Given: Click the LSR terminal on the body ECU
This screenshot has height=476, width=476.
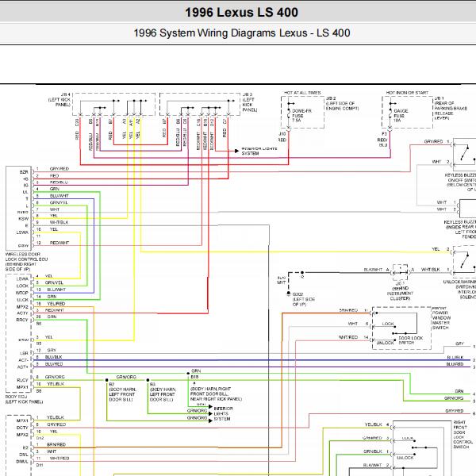Looking at the screenshot, I should [24, 353].
